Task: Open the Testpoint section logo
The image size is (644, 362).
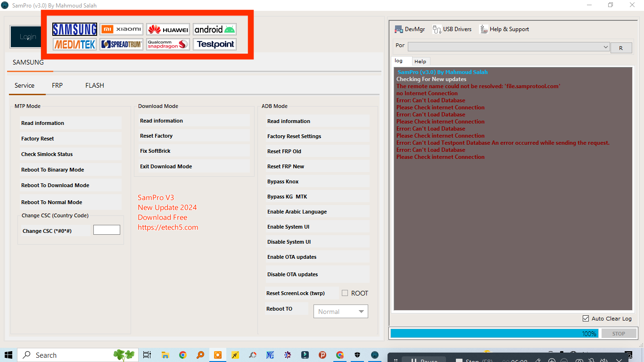Action: pyautogui.click(x=215, y=44)
